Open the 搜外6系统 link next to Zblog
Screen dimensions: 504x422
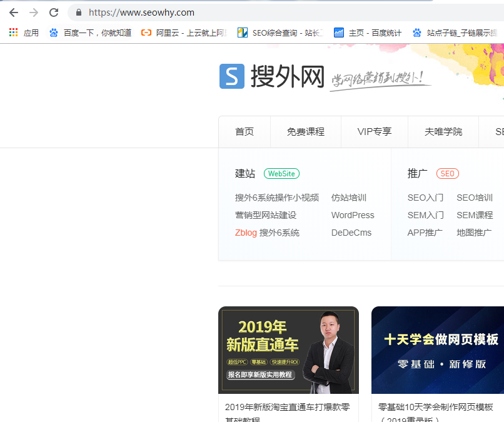[280, 233]
